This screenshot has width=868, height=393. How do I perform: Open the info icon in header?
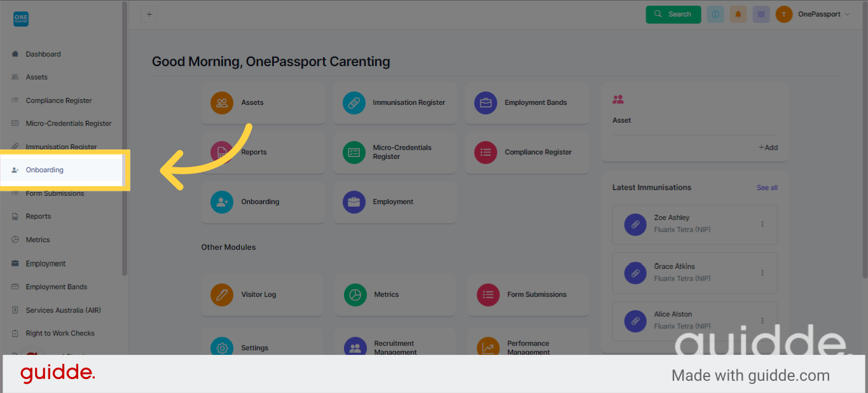[x=715, y=14]
